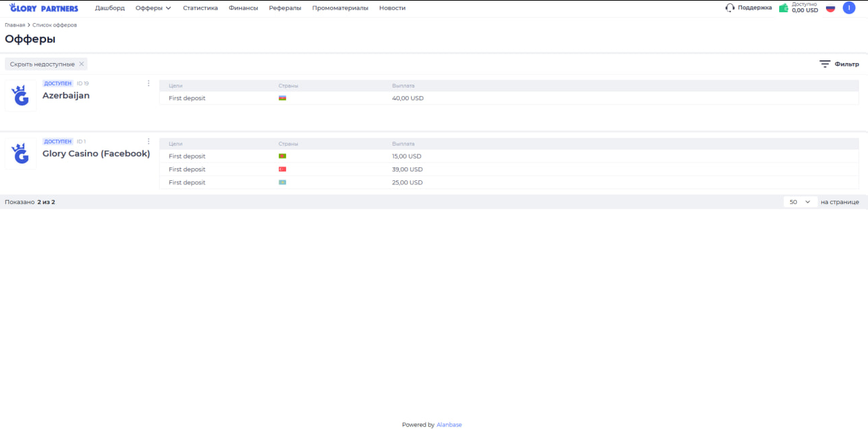Screen dimensions: 868x429
Task: Open three-dot menu for Glory Casino offer
Action: (x=149, y=141)
